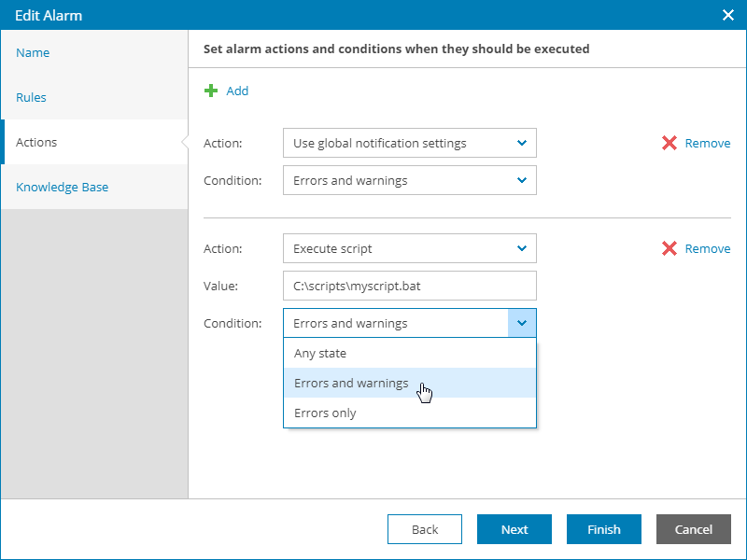
Task: Expand the first Condition dropdown
Action: point(409,180)
